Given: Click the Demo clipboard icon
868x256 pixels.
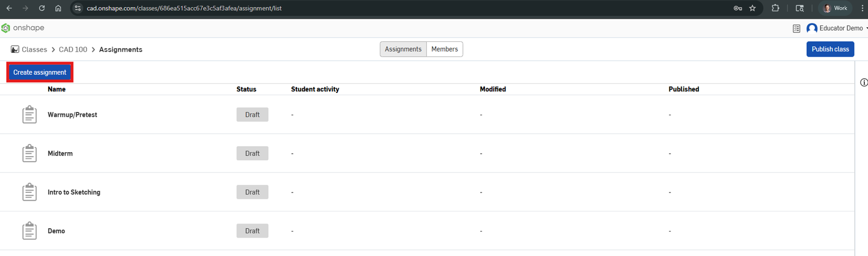Looking at the screenshot, I should (x=29, y=231).
